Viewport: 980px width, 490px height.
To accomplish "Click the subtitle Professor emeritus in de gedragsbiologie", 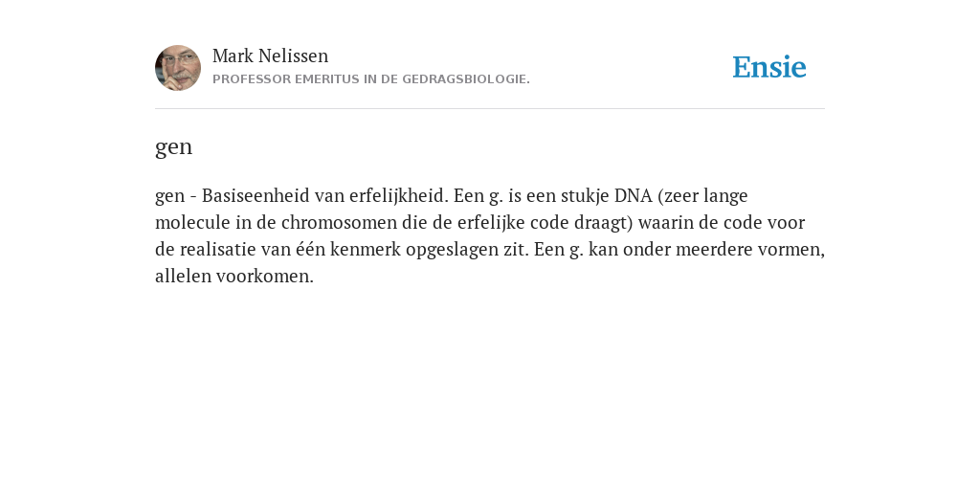I will pyautogui.click(x=371, y=79).
